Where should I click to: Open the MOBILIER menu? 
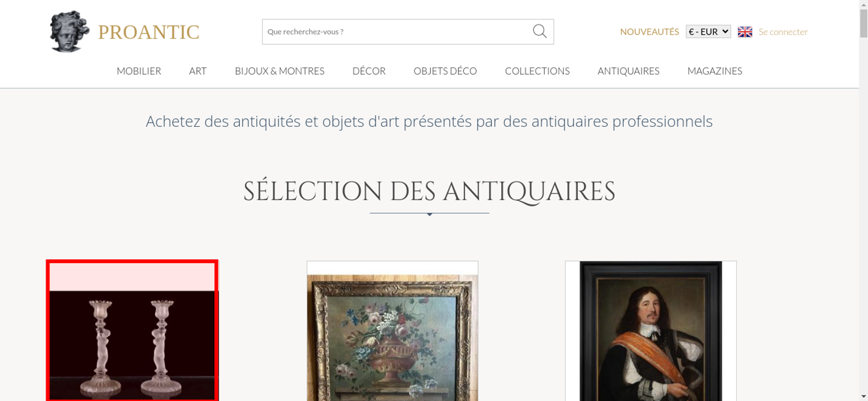coord(139,71)
